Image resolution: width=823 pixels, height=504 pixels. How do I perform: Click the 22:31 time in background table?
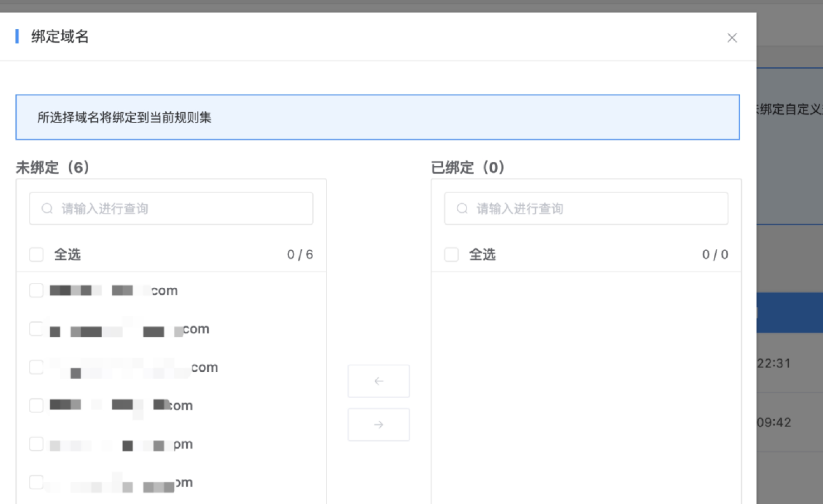774,363
